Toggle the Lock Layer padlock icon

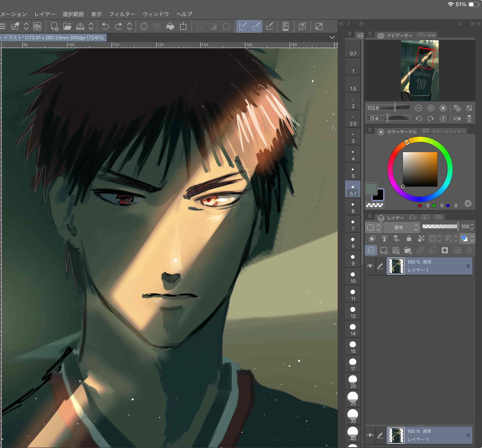[409, 238]
